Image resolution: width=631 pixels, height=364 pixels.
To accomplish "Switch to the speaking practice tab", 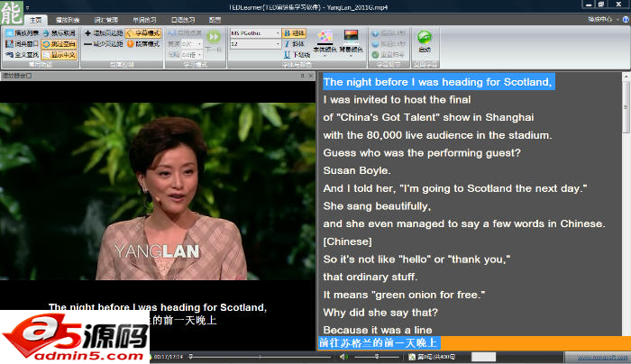I will pyautogui.click(x=183, y=20).
